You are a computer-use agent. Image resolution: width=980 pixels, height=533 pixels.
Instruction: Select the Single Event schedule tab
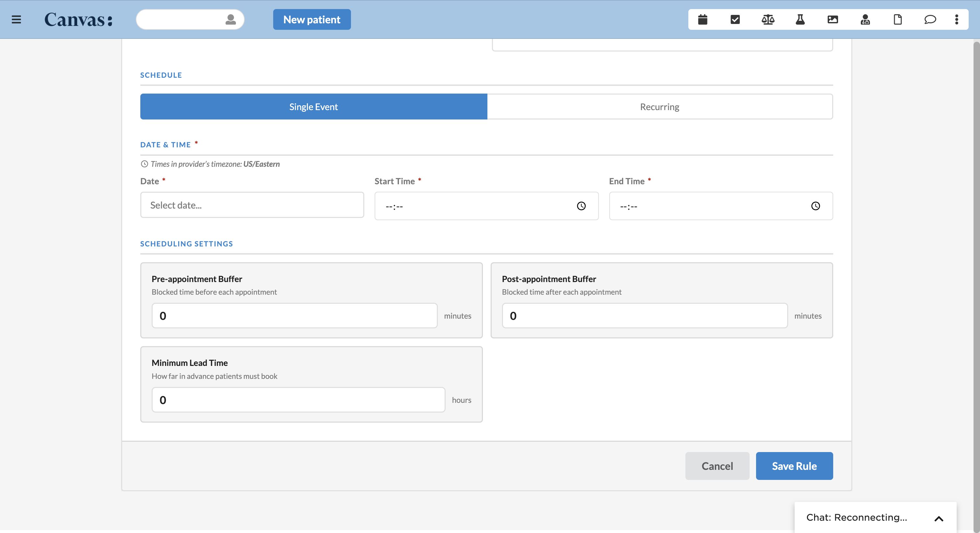click(313, 107)
